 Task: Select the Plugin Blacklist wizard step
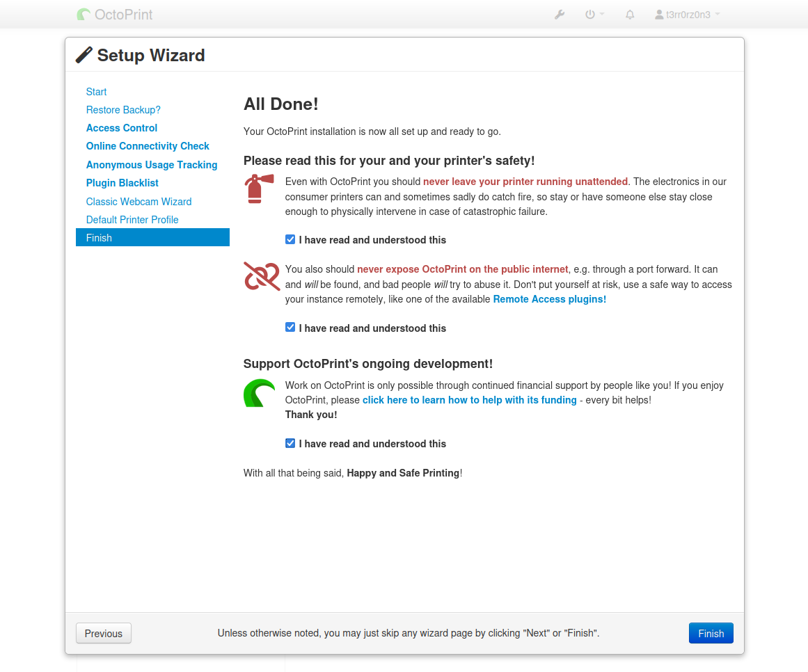[122, 183]
